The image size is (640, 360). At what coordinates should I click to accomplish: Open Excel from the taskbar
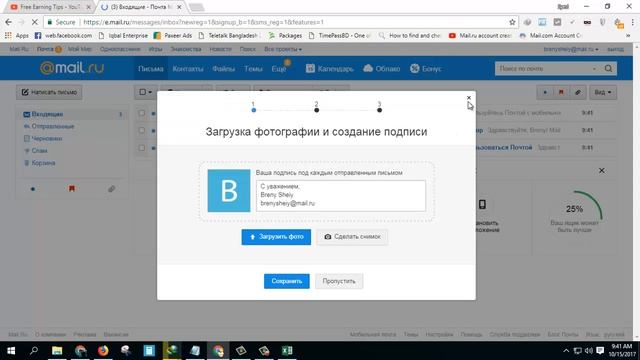point(287,351)
